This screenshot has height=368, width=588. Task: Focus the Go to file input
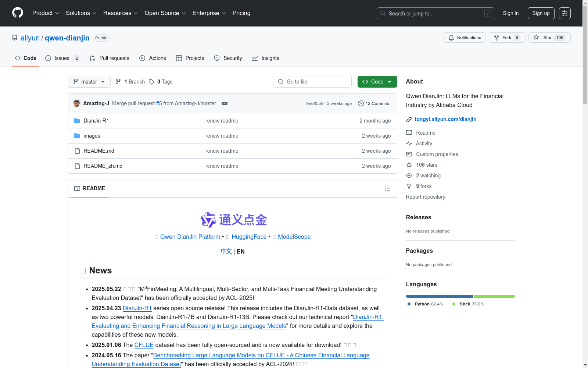(x=312, y=82)
